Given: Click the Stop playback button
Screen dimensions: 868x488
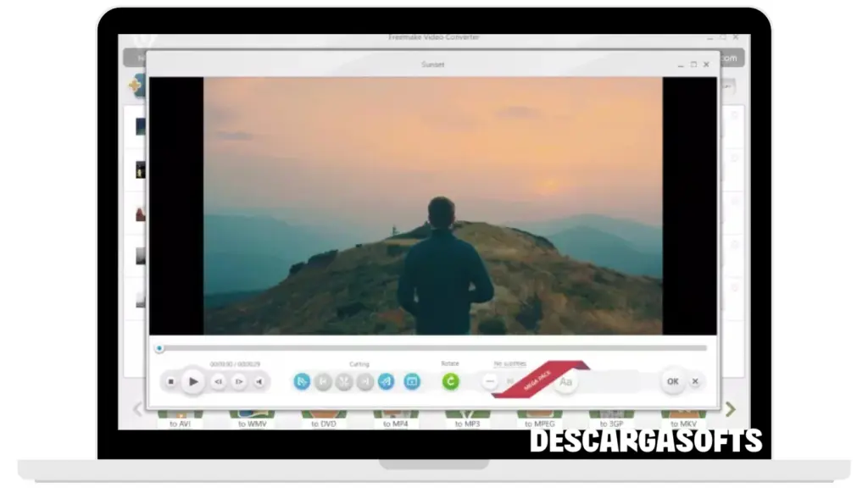Looking at the screenshot, I should pyautogui.click(x=170, y=382).
